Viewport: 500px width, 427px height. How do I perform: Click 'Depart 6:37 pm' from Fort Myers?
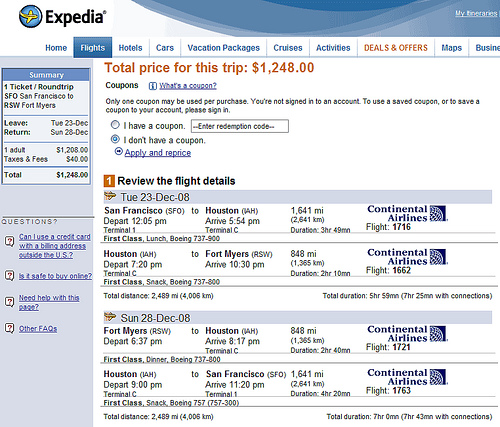tap(133, 341)
